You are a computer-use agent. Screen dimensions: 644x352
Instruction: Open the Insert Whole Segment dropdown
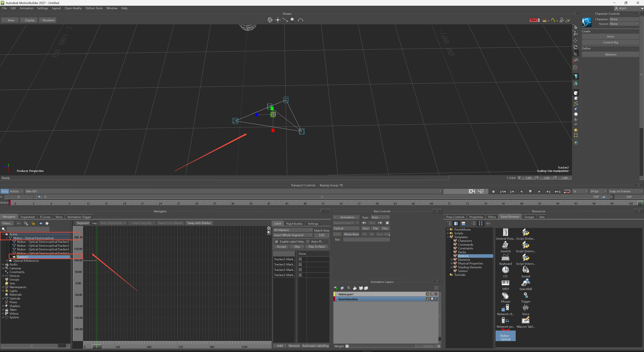pos(293,235)
